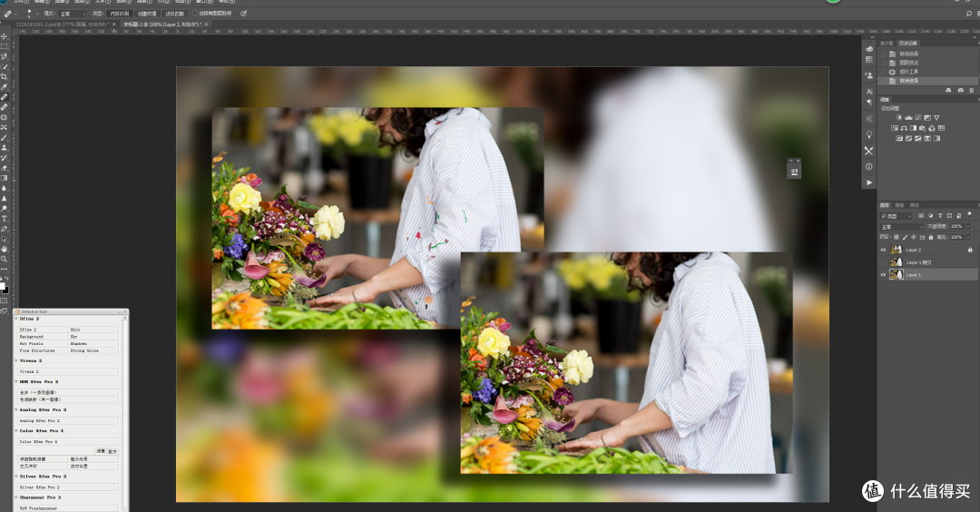Open the layer filter type dropdown
Screen dimensions: 980x512
pyautogui.click(x=897, y=216)
